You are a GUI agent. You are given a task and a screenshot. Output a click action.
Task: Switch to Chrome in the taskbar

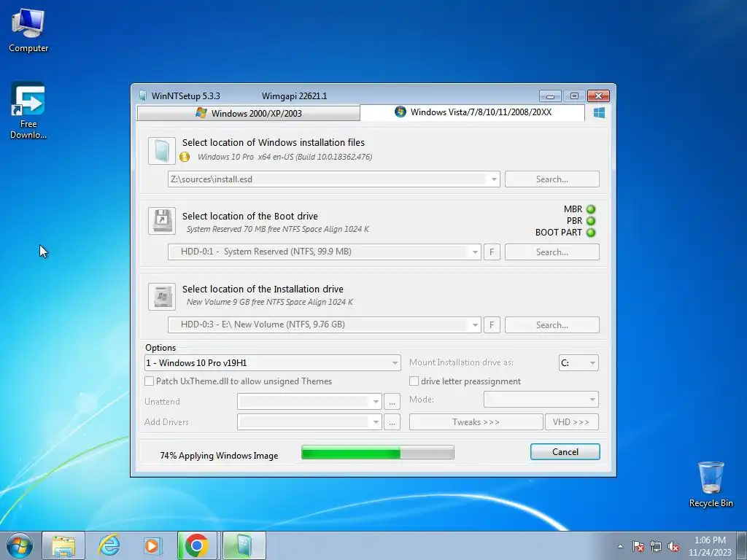tap(197, 545)
